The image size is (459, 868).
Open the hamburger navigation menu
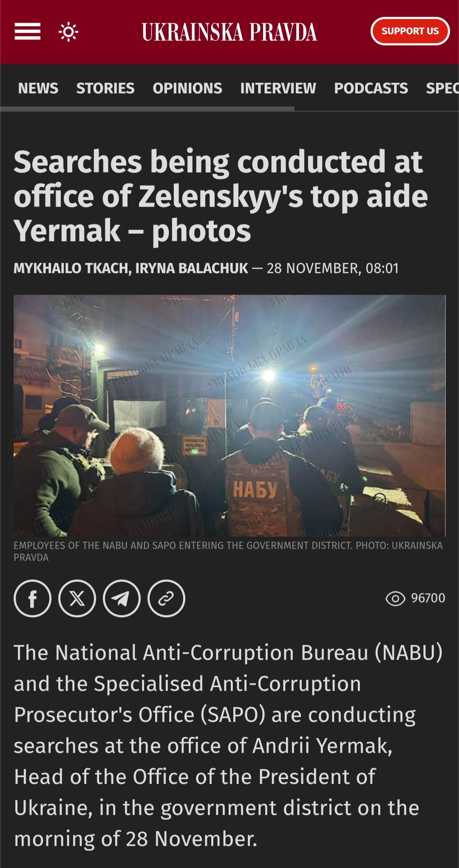pos(28,31)
